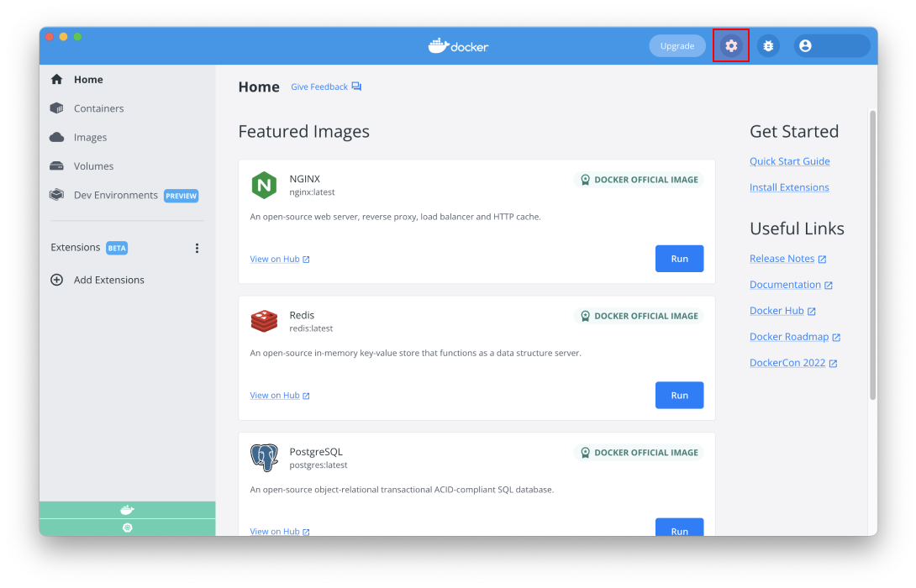The image size is (916, 588).
Task: Click the external link icon beside Docker Roadmap
Action: (x=836, y=338)
